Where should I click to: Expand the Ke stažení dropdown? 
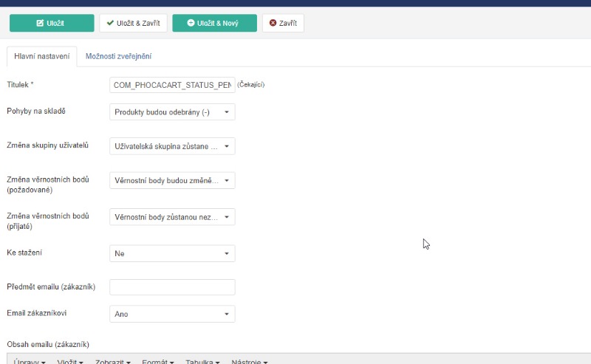(x=172, y=253)
